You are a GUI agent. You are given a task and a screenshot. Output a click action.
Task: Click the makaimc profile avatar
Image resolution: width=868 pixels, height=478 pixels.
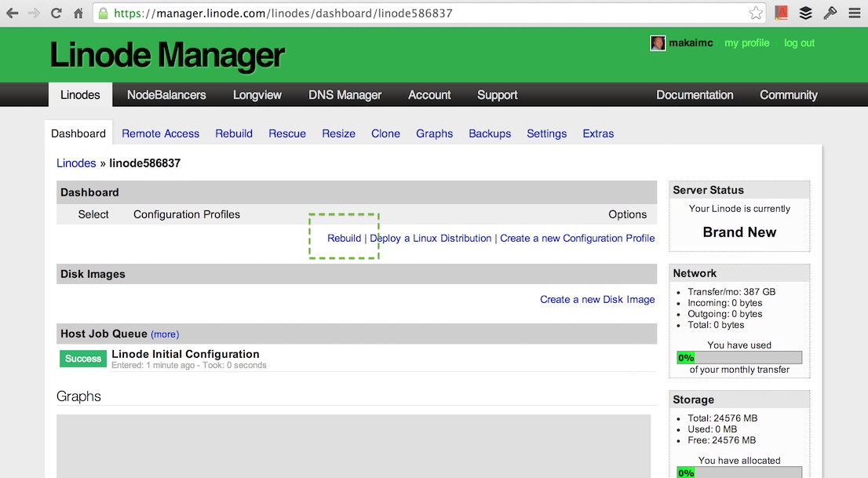click(x=658, y=43)
